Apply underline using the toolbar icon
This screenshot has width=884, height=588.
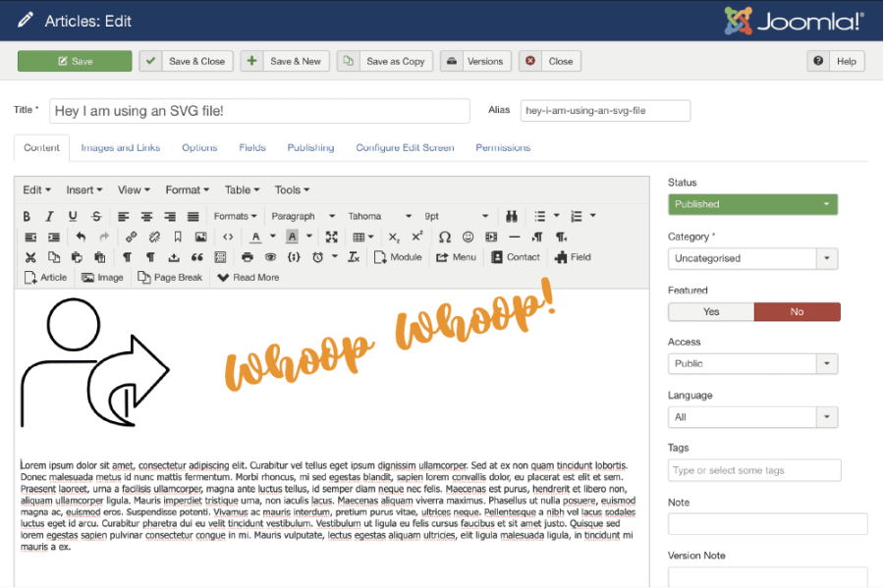tap(73, 216)
